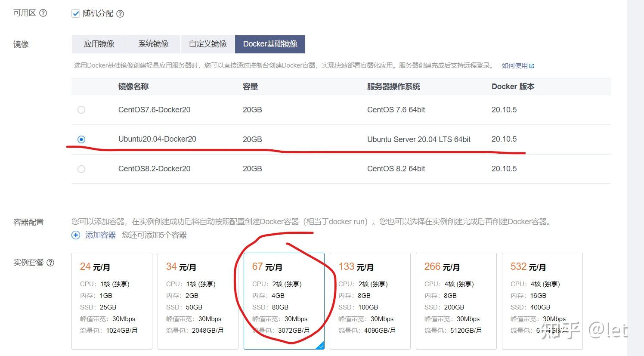Click the 20.10.5 version in the CentOS7.6 row
The width and height of the screenshot is (644, 356).
coord(504,110)
